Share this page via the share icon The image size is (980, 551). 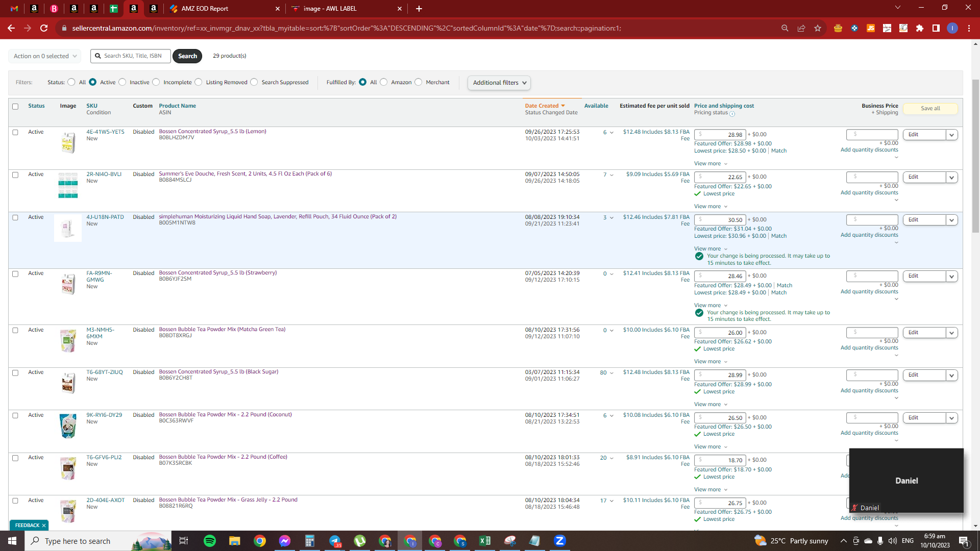pos(801,28)
